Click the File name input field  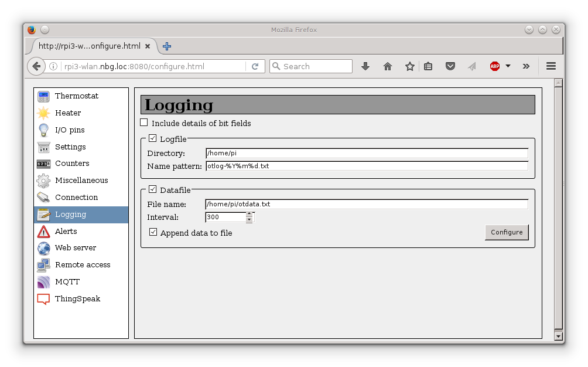[x=367, y=204]
